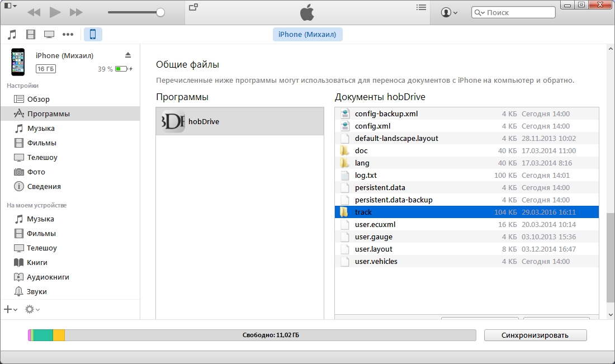Click the scrollbar down arrow
Viewport: 615px width, 364px height.
click(611, 315)
